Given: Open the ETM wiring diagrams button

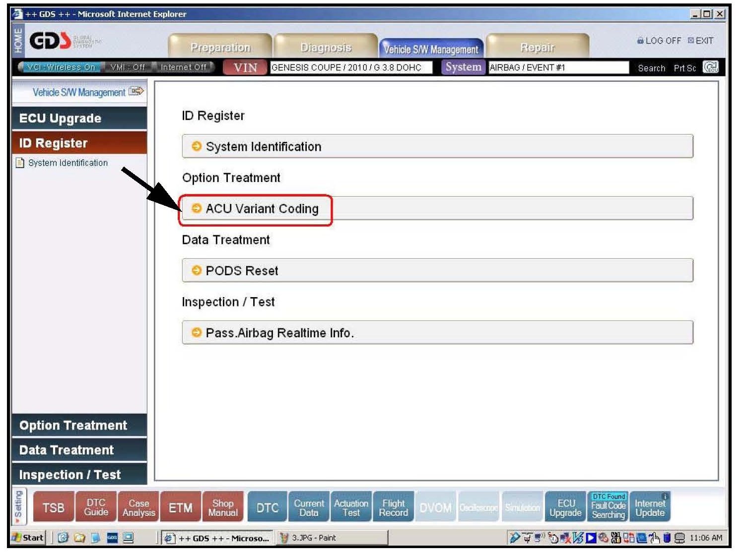Looking at the screenshot, I should click(x=181, y=507).
